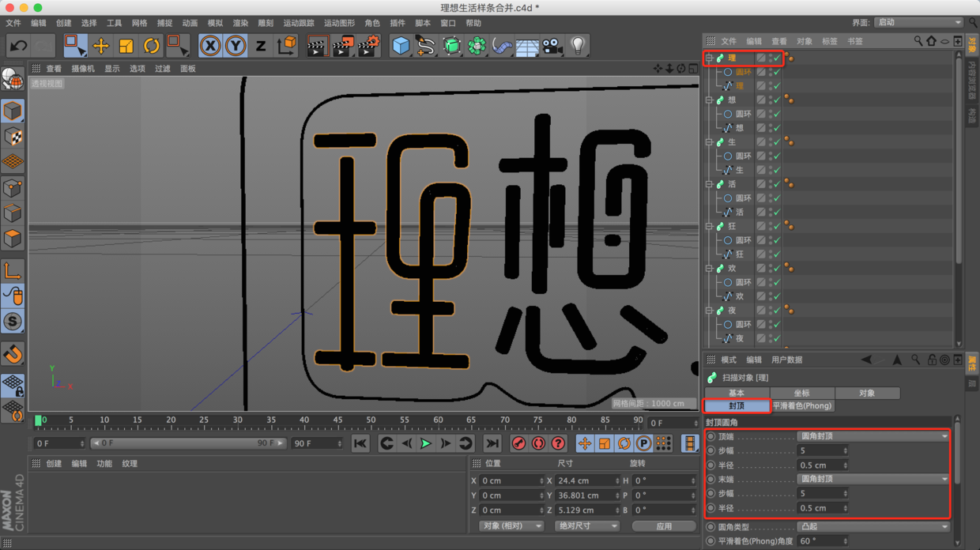Switch to the 坐标 tab
This screenshot has height=550, width=980.
click(x=801, y=393)
